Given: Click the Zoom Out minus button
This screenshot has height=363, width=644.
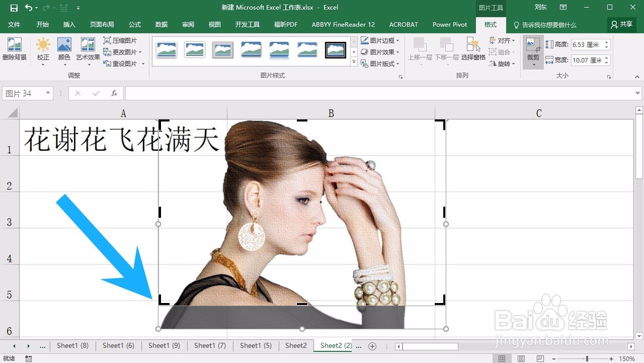Looking at the screenshot, I should 554,358.
